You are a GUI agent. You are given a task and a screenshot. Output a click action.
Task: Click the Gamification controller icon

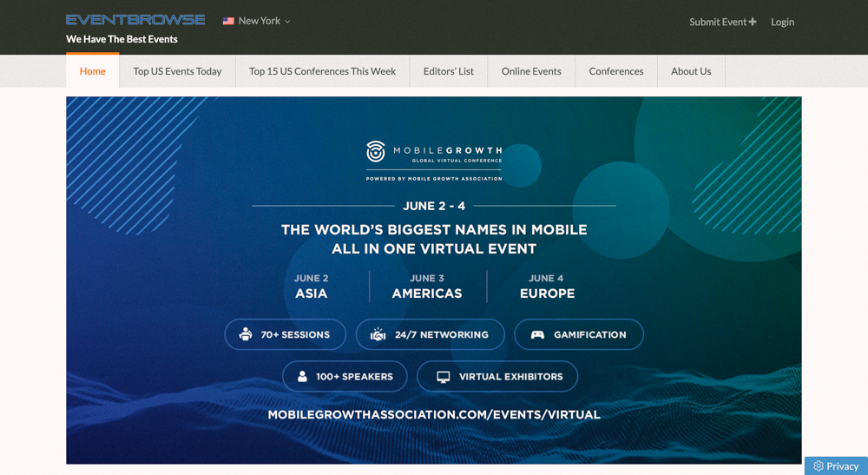click(537, 334)
